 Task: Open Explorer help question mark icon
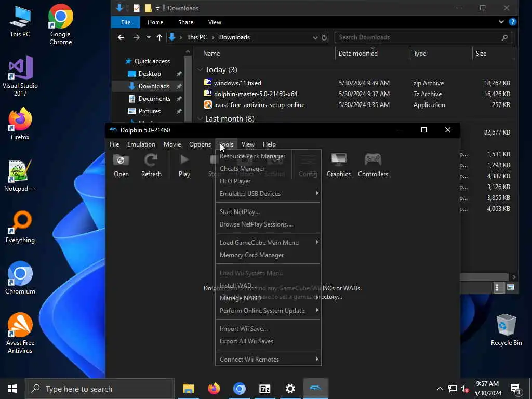[513, 22]
